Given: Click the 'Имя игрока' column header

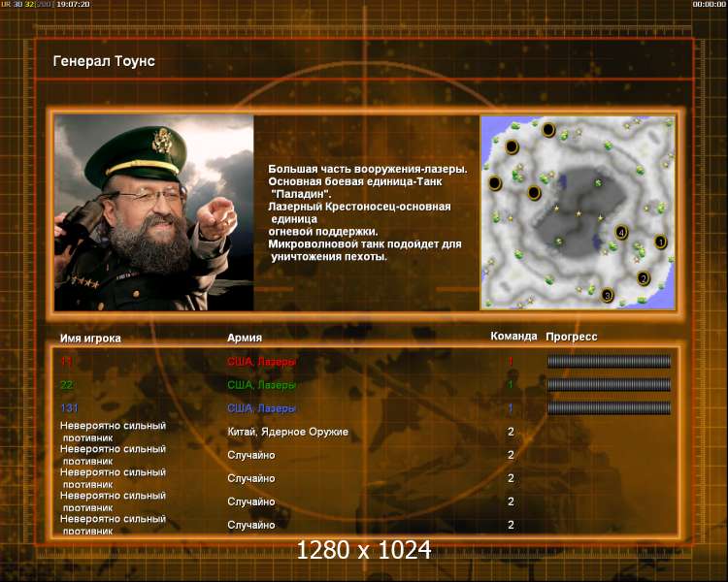Looking at the screenshot, I should click(x=90, y=339).
